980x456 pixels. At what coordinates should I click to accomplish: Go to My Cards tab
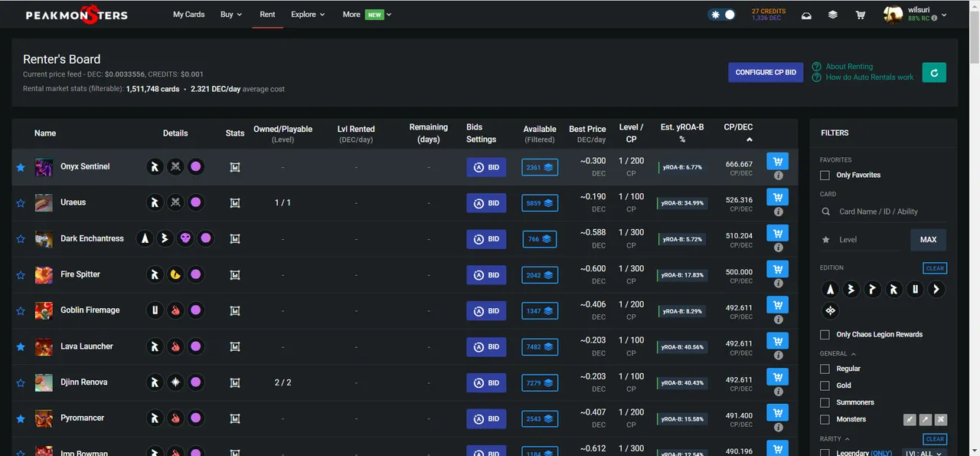188,15
